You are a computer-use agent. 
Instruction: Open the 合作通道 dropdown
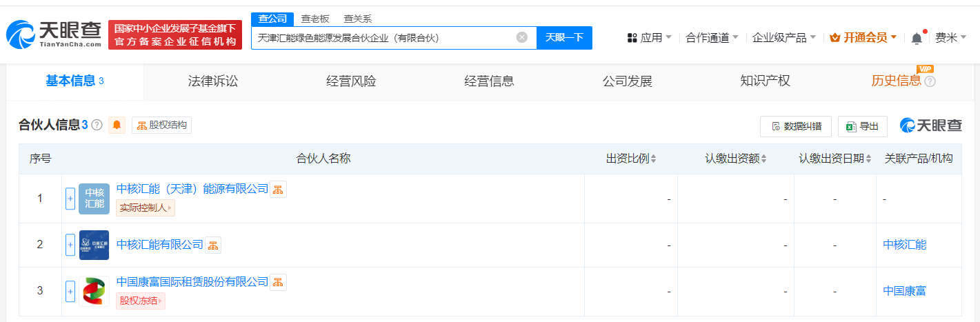click(x=712, y=37)
